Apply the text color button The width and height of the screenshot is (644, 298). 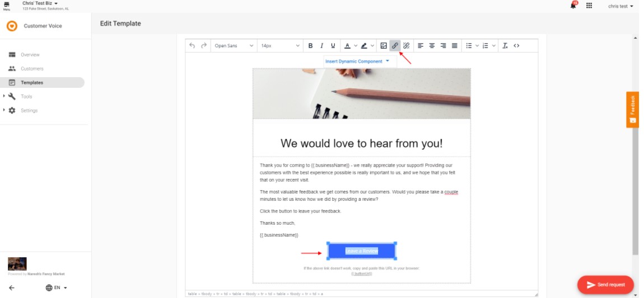click(x=347, y=46)
